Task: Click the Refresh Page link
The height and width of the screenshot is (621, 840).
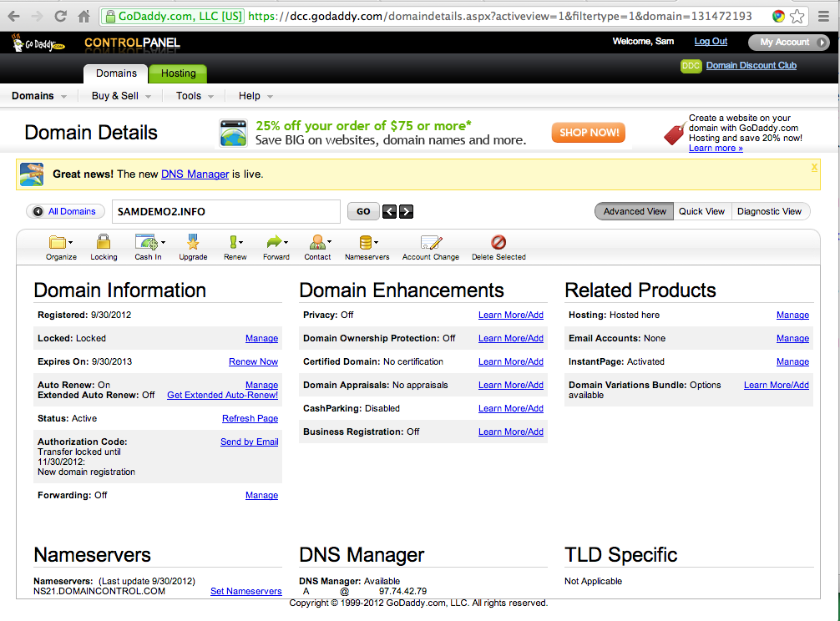Action: 250,419
